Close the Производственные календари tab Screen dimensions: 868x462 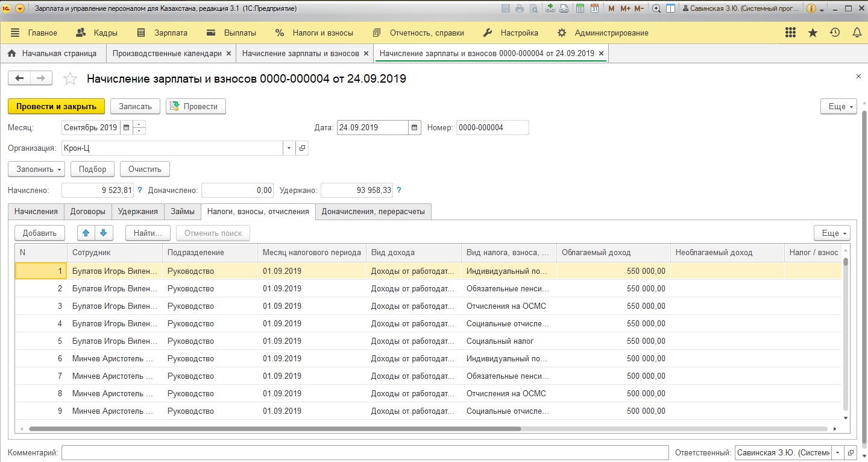coord(228,53)
